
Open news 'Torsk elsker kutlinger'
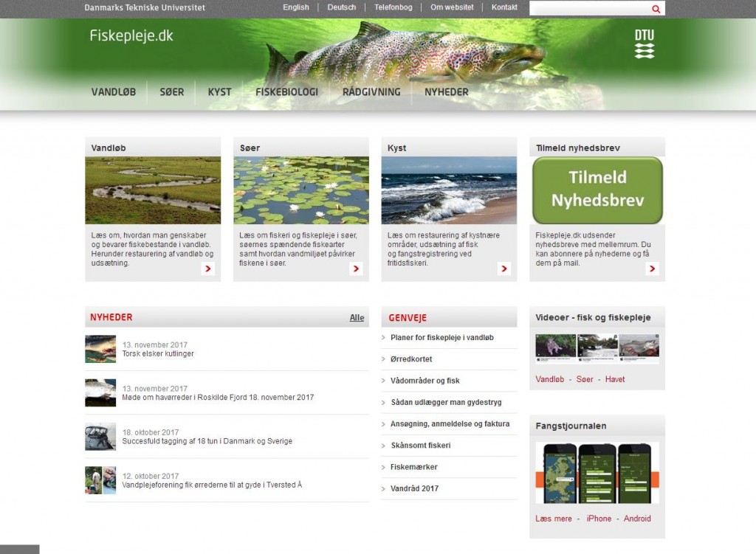coord(158,353)
